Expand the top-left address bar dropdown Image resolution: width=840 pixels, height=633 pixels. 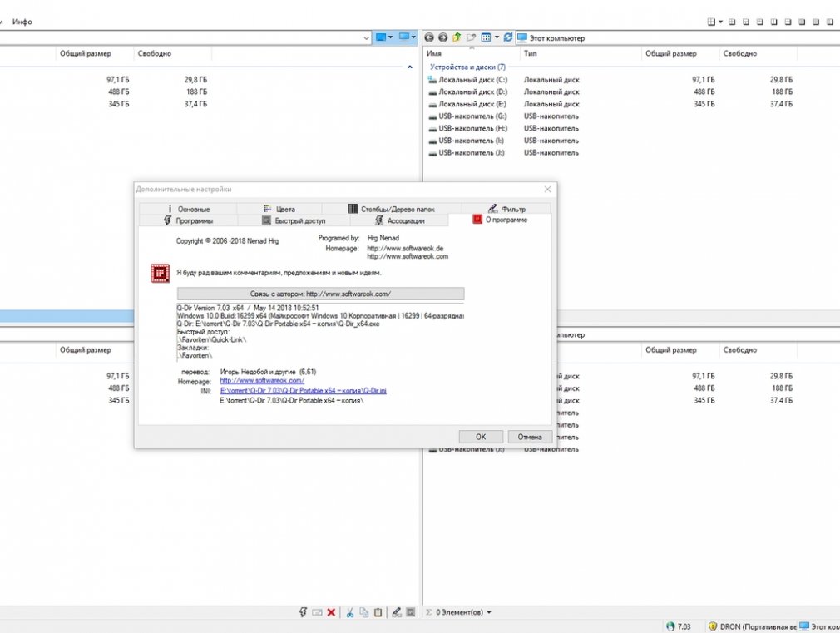[367, 37]
